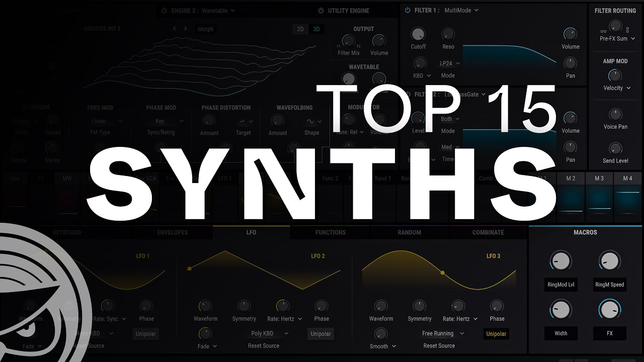Click the FX macro knob
644x362 pixels.
(609, 310)
